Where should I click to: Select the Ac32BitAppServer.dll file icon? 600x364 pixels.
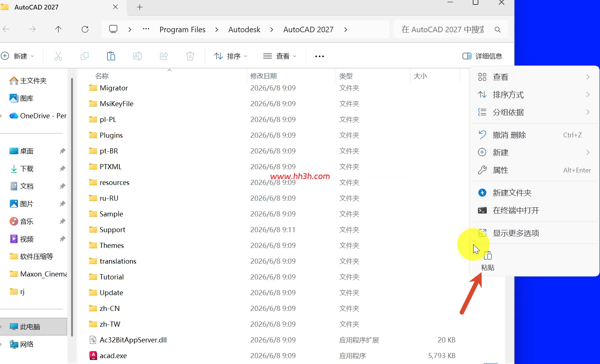[x=93, y=340]
